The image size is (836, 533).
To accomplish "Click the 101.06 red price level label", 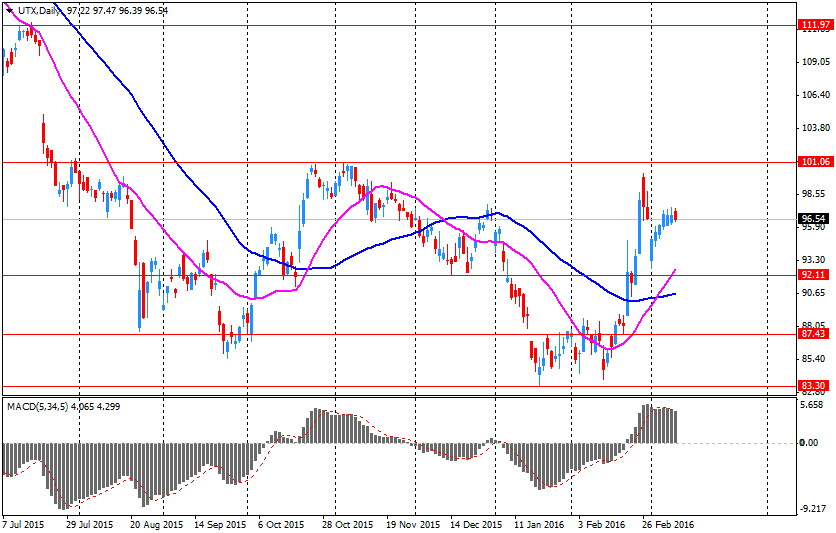I will pyautogui.click(x=816, y=162).
